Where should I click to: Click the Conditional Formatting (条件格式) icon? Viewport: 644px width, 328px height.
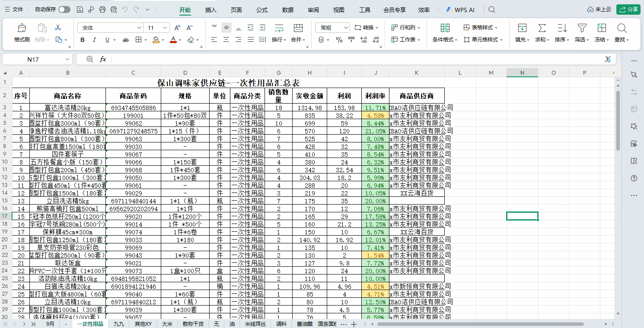coord(445,28)
